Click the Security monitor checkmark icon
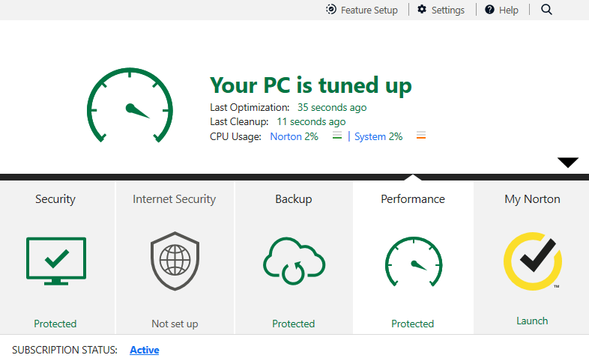This screenshot has width=589, height=364. (x=56, y=261)
